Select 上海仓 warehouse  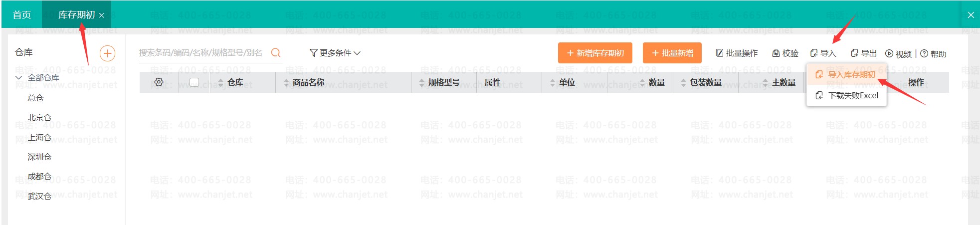39,137
